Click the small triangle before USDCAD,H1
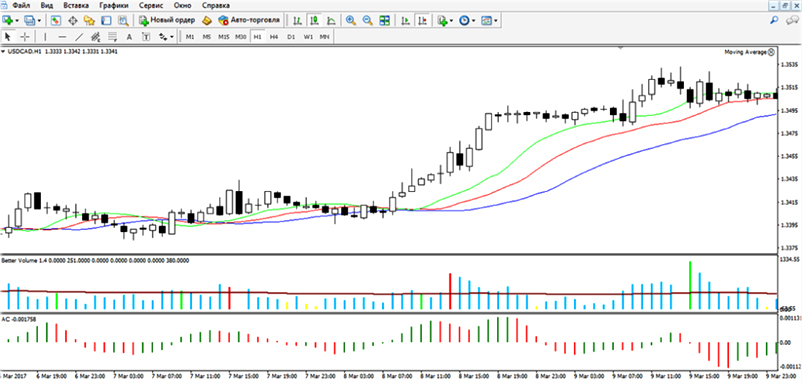 point(4,52)
